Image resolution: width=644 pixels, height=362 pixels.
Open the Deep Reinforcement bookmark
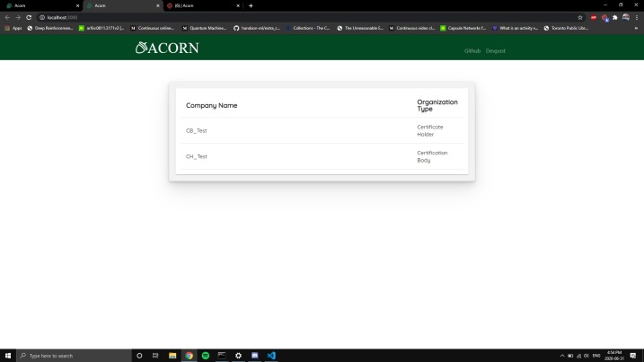tap(50, 29)
